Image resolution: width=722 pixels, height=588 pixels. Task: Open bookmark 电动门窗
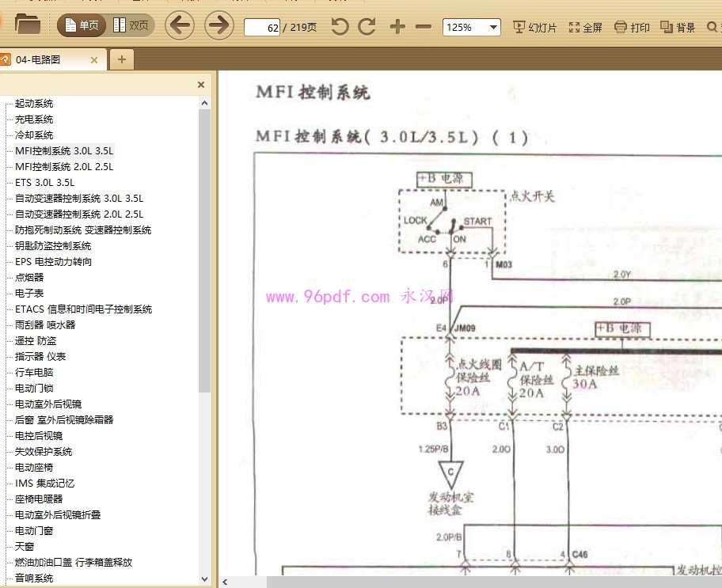click(x=34, y=530)
